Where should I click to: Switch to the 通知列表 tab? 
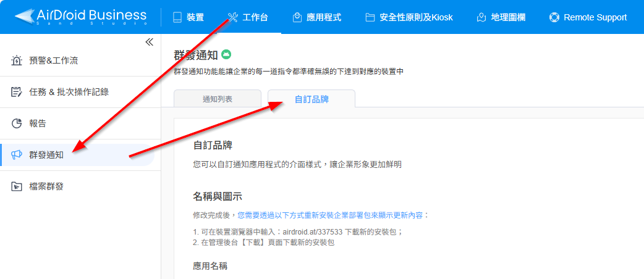218,99
